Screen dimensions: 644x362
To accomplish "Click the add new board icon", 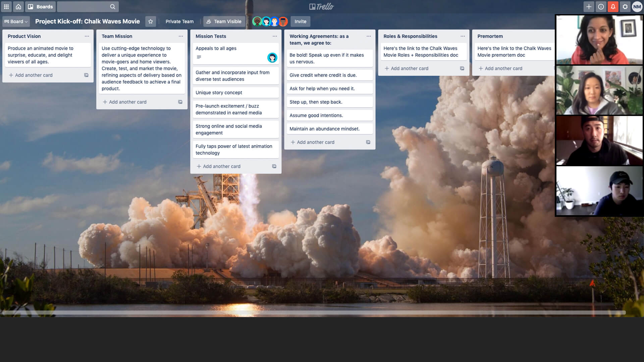I will coord(588,6).
